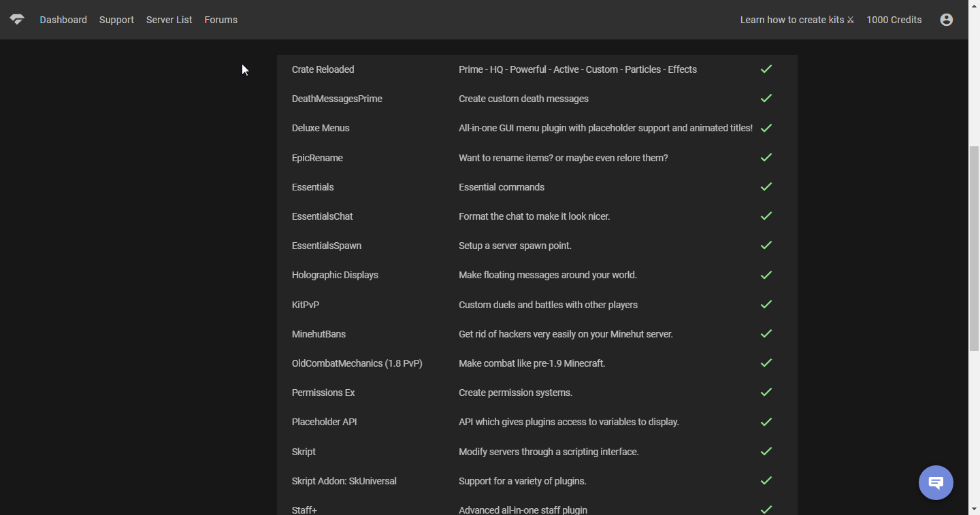Select the Permissions Ex plugin name
This screenshot has height=515, width=980.
[323, 393]
